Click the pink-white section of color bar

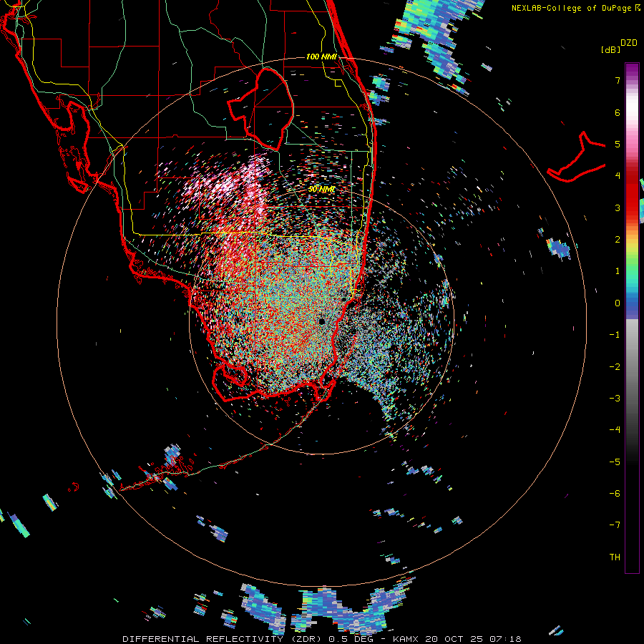(x=632, y=119)
